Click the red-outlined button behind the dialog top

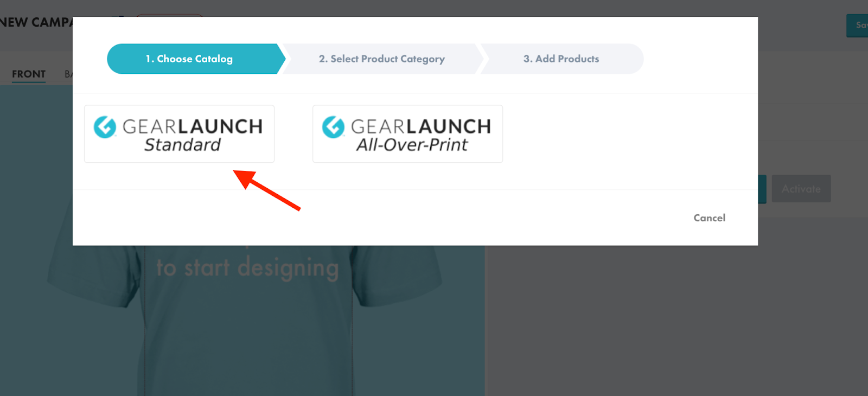169,16
